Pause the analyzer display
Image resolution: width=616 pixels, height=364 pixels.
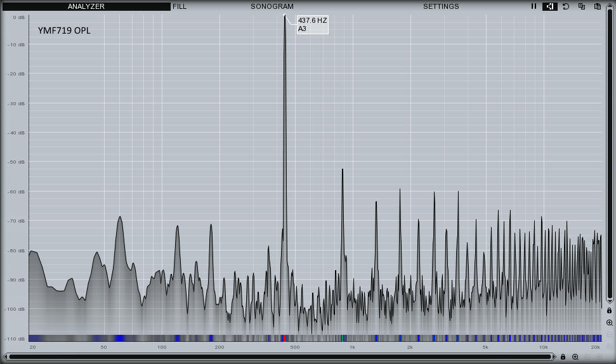(x=534, y=6)
